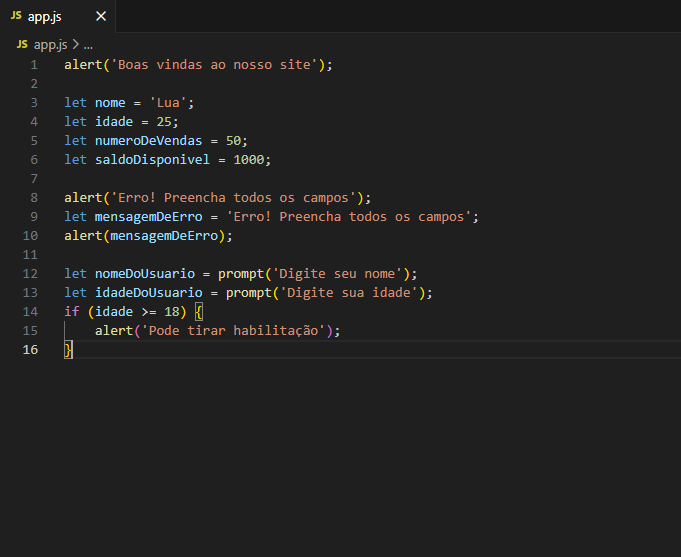The height and width of the screenshot is (557, 681).
Task: Click line number 14 in the gutter
Action: tap(30, 311)
